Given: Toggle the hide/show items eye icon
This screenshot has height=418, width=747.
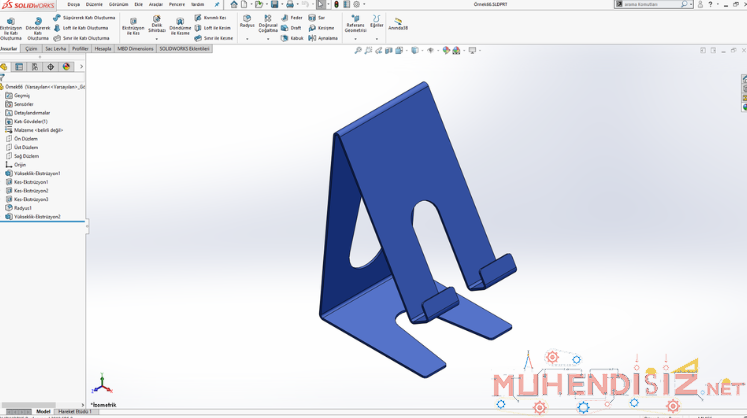Looking at the screenshot, I should [430, 50].
